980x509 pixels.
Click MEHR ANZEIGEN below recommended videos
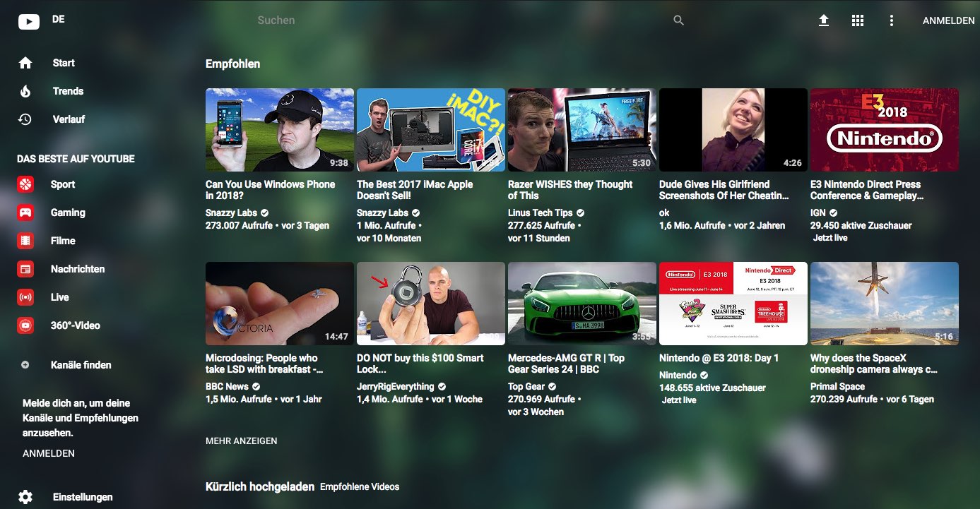click(241, 441)
